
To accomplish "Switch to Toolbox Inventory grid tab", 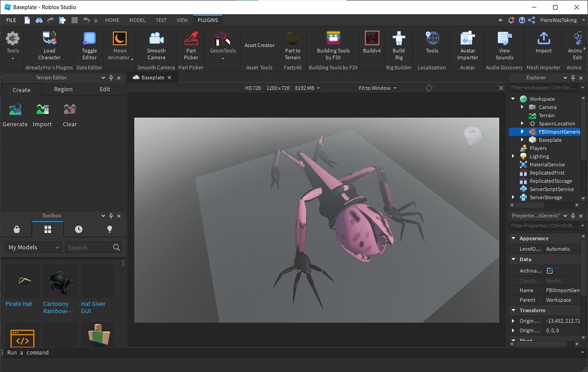I will click(x=48, y=229).
